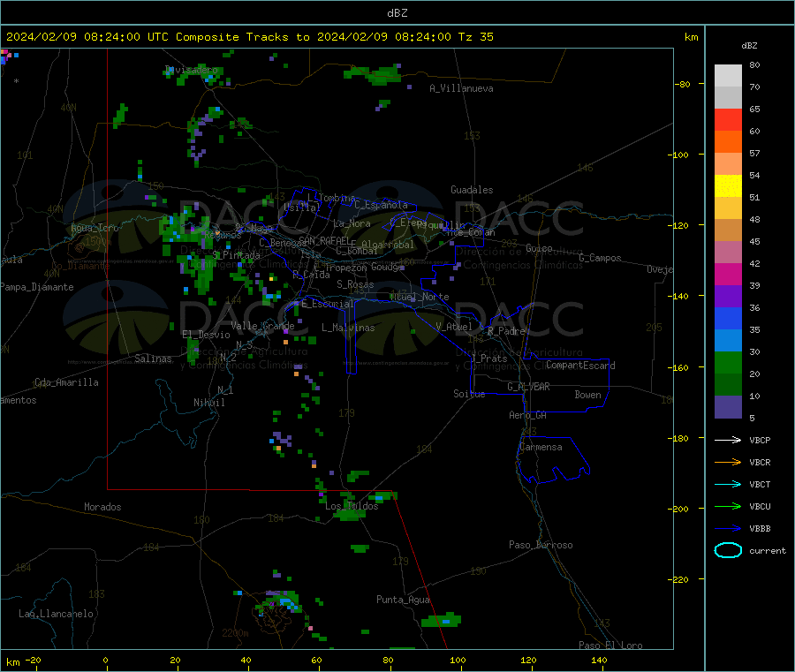Click the Agua_Toro map label

(95, 228)
